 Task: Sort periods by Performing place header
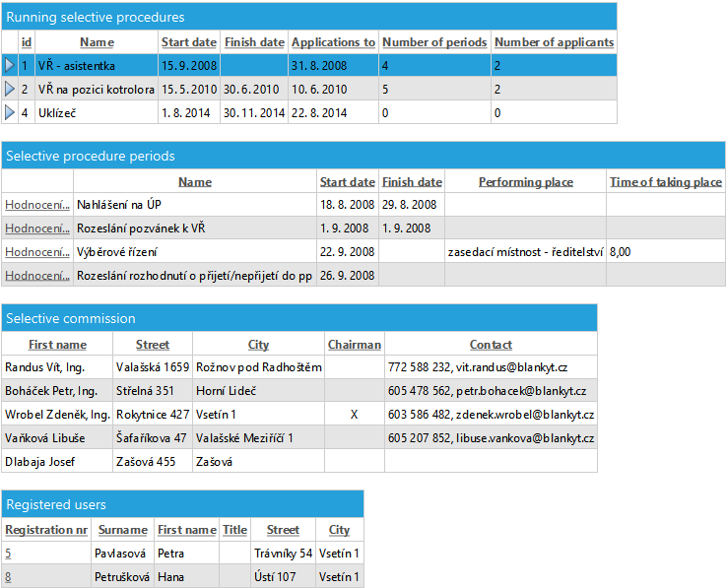tap(525, 182)
